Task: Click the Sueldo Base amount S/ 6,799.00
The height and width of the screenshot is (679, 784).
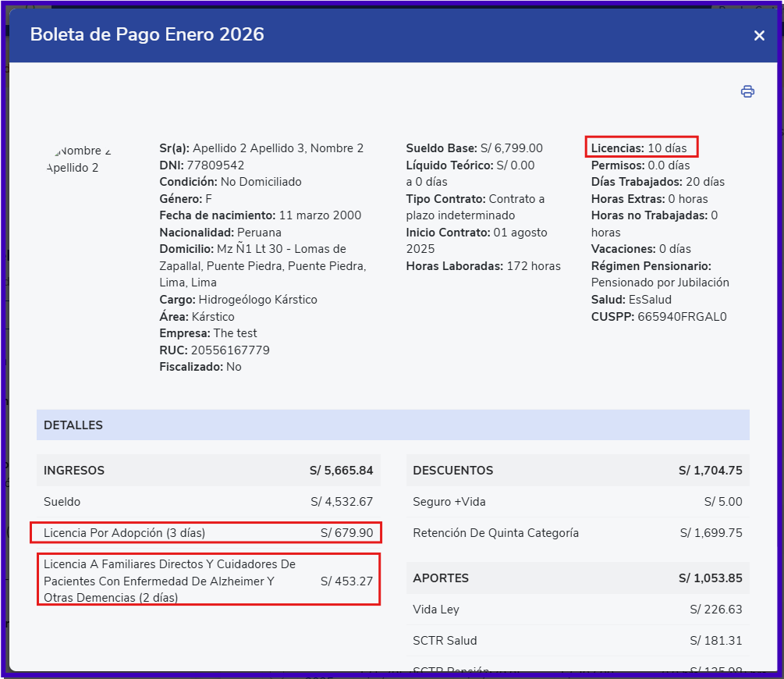Action: pos(511,148)
